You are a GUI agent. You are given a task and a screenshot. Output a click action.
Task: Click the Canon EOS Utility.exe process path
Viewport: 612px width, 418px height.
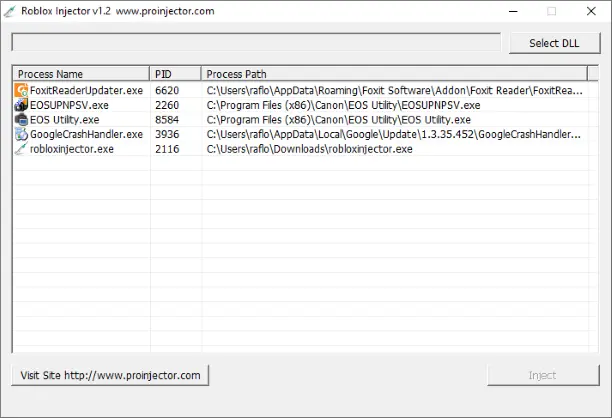click(x=339, y=119)
